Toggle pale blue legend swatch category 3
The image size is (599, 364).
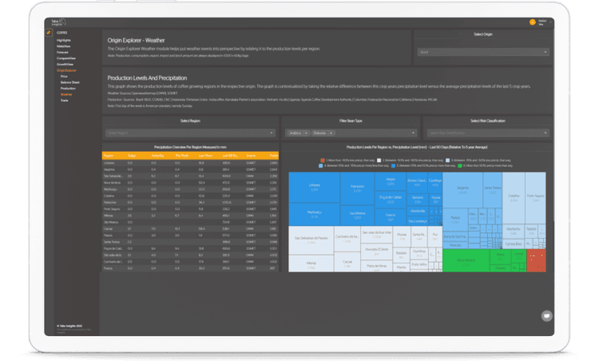[447, 160]
